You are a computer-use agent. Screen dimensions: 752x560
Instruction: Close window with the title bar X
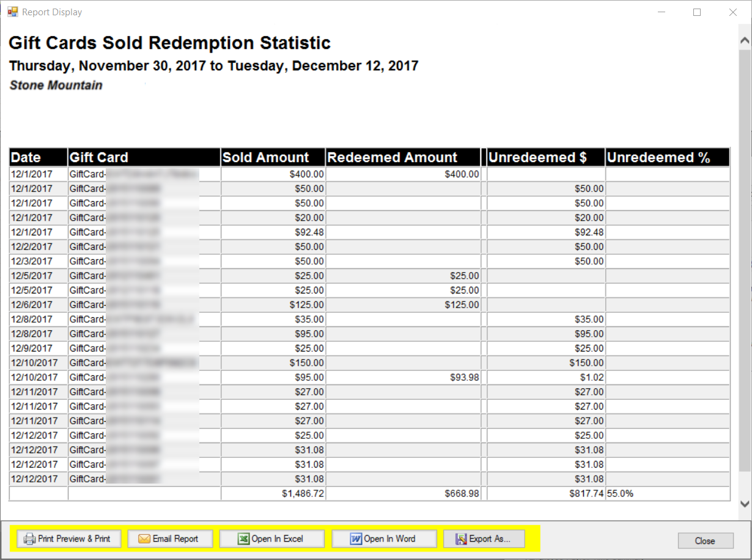tap(733, 12)
